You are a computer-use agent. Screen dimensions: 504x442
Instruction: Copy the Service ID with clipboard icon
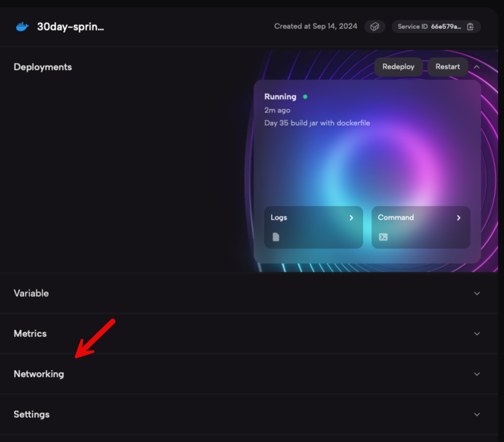coord(470,27)
